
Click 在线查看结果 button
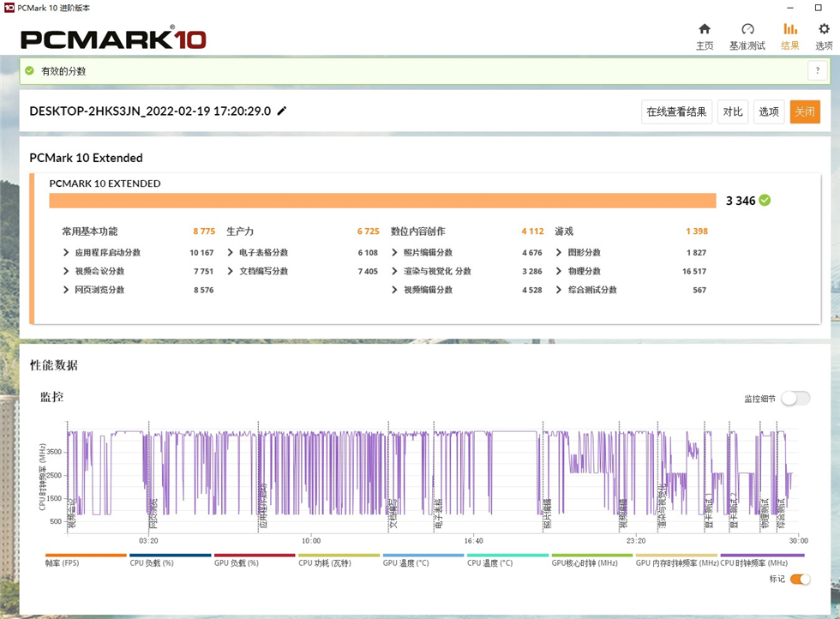(x=676, y=111)
